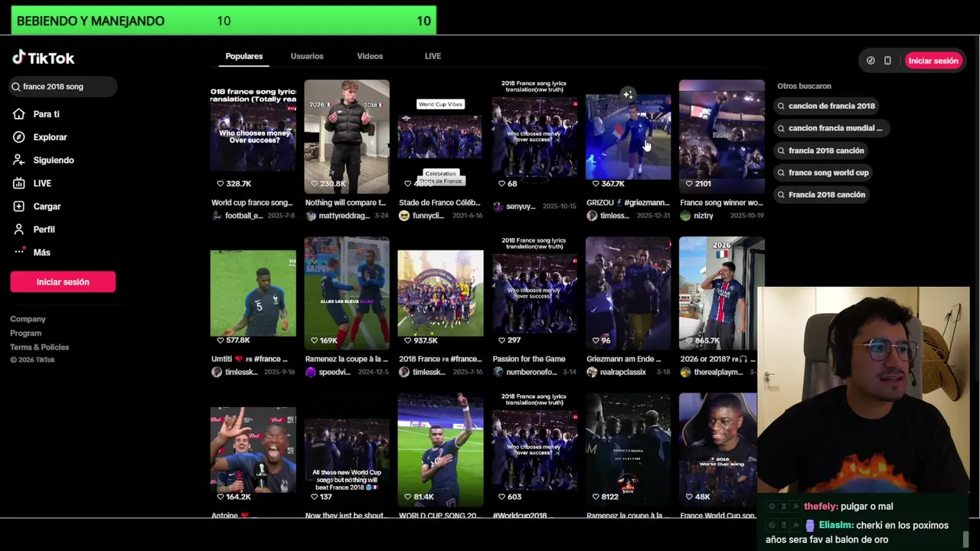
Task: Click the search icon beside 'francia 2018 canción'
Action: (x=781, y=151)
